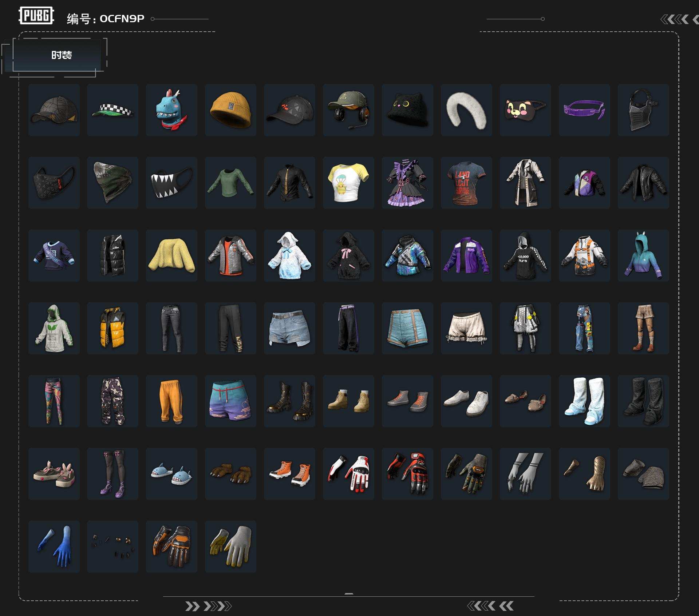This screenshot has width=699, height=616.
Task: Choose the yellow beanie hat
Action: [x=230, y=110]
